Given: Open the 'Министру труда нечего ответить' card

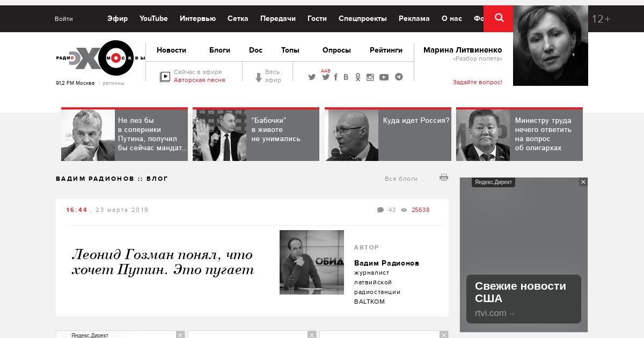Looking at the screenshot, I should (x=519, y=134).
